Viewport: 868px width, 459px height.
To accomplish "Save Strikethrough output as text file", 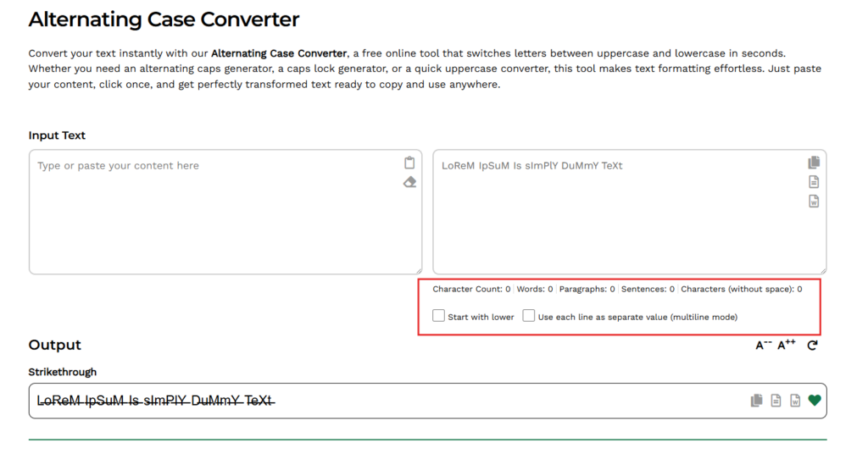I will click(x=776, y=401).
